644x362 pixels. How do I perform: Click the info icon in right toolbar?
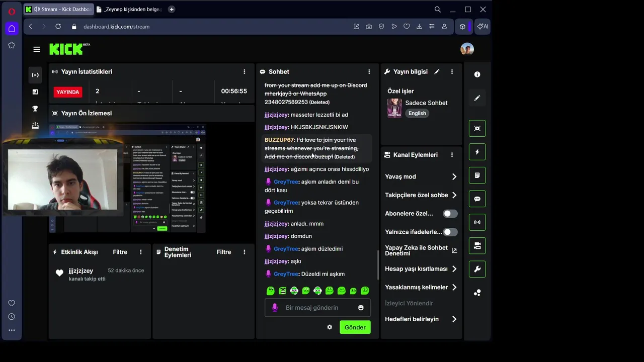477,74
